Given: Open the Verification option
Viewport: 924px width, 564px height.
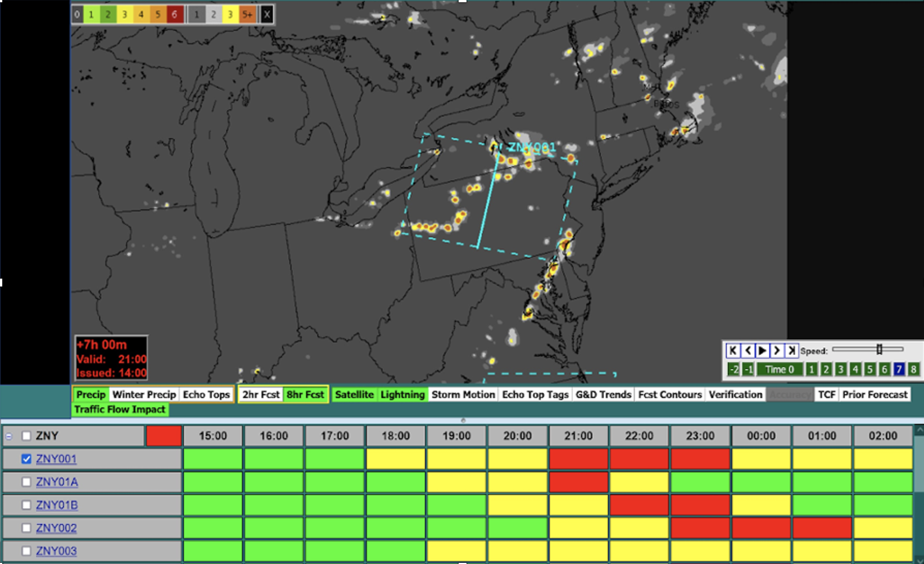Looking at the screenshot, I should (x=735, y=394).
